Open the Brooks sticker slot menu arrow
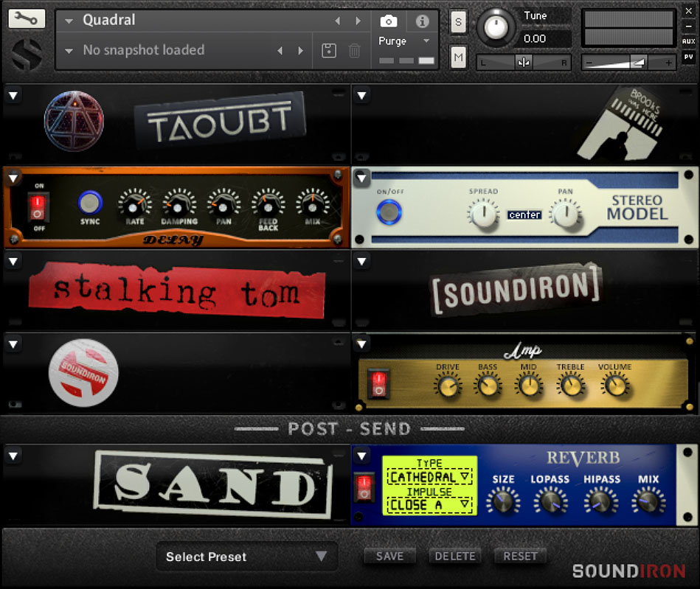700x589 pixels. coord(361,96)
